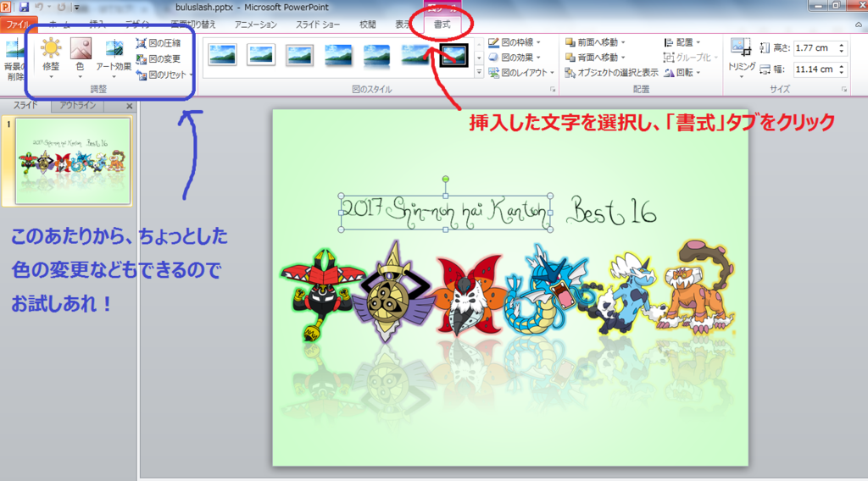Click the PowerPoint application icon in title bar
Screen dimensions: 868x481
(x=6, y=7)
